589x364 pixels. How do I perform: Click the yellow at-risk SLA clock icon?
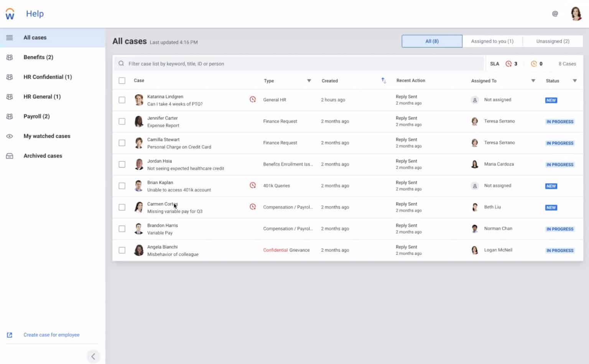[533, 64]
